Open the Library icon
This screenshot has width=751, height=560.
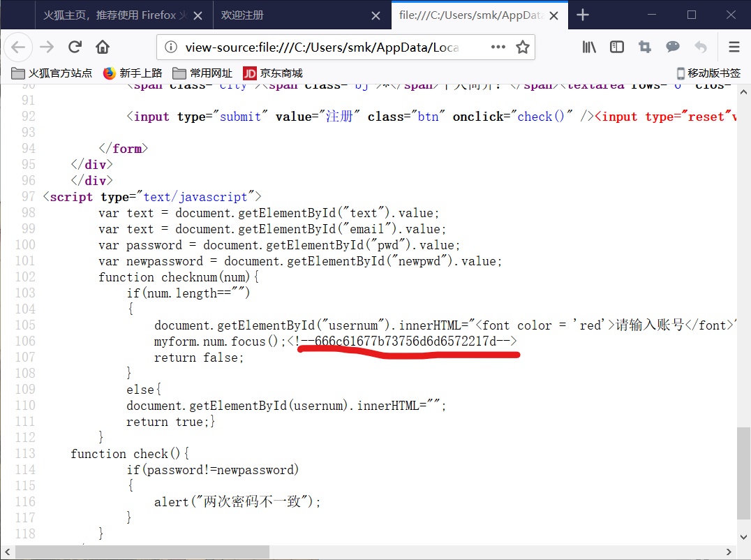(x=589, y=47)
